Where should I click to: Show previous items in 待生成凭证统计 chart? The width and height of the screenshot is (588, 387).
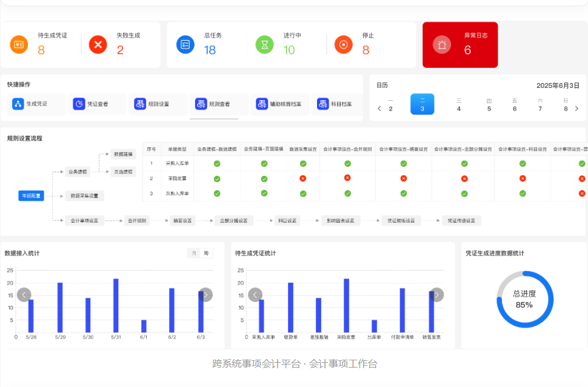[255, 295]
